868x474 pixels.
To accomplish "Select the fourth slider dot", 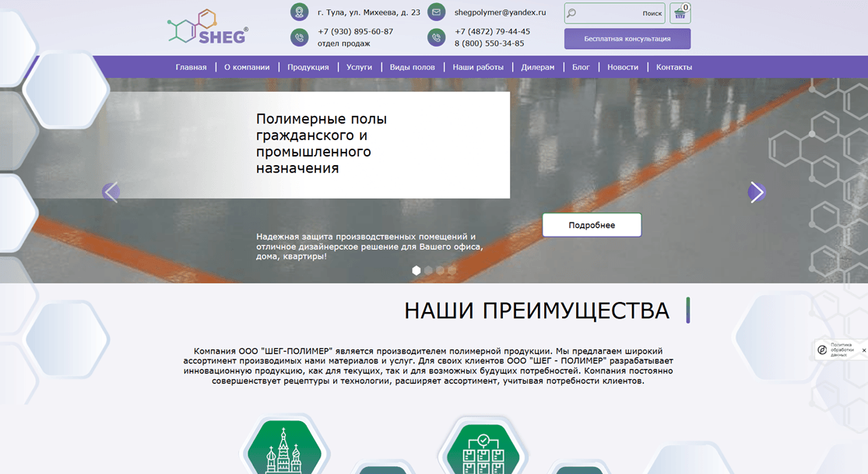I will (452, 270).
